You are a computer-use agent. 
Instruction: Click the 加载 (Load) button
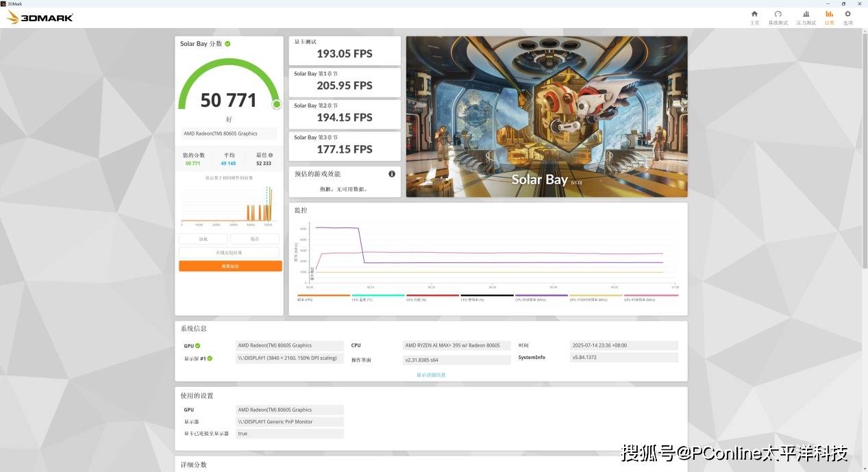(203, 239)
